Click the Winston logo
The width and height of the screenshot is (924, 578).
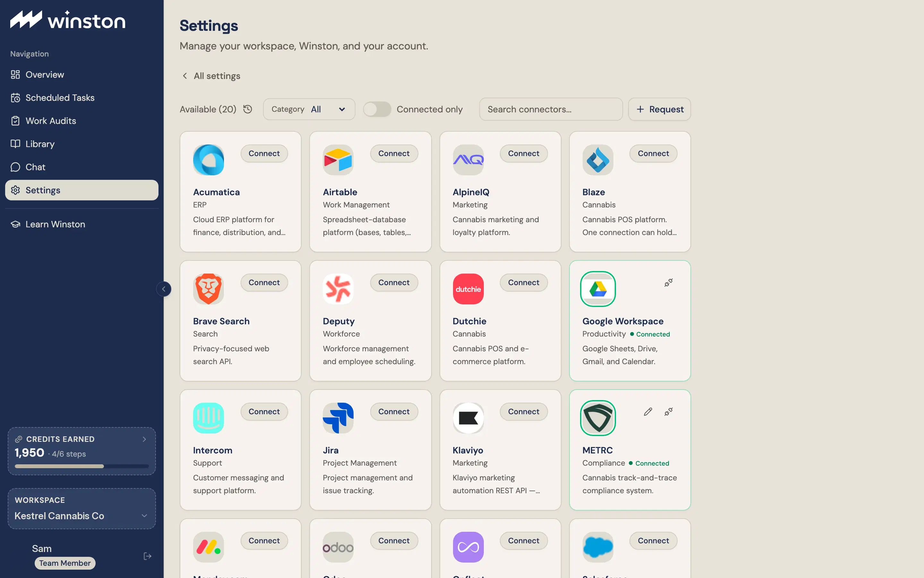(x=68, y=20)
